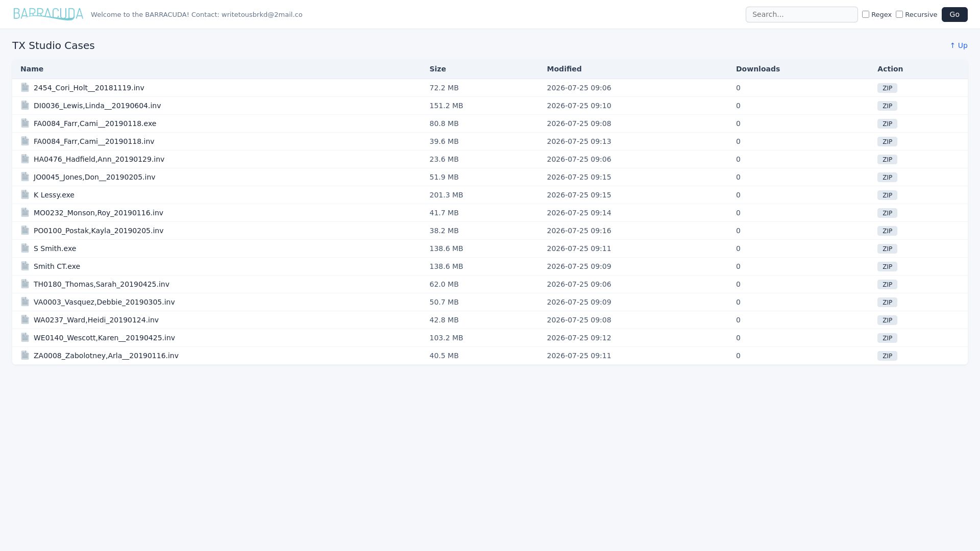
Task: Download ZIP for FA0084_Farr,Cami__20190118.inv
Action: click(x=887, y=141)
